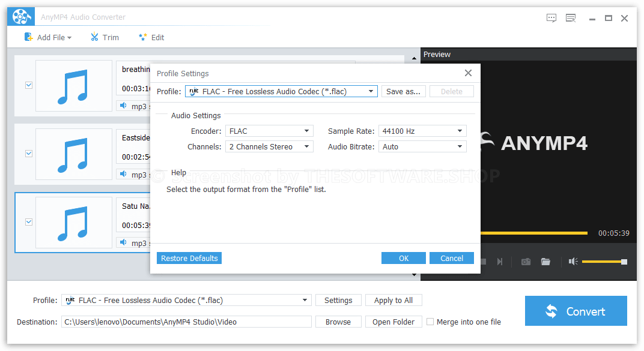Screen dimensions: 644x351
Task: Select the Eastside music note thumbnail
Action: pyautogui.click(x=74, y=154)
